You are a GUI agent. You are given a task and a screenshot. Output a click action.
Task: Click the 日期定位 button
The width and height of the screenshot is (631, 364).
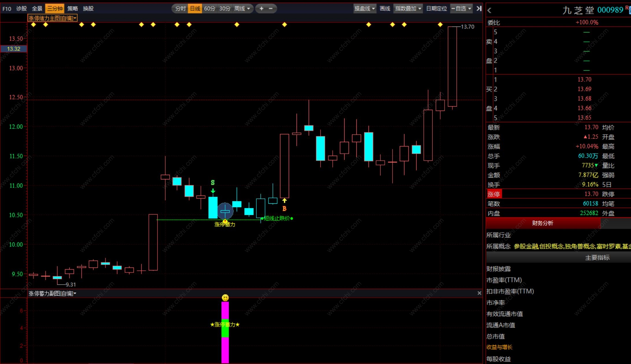coord(436,8)
